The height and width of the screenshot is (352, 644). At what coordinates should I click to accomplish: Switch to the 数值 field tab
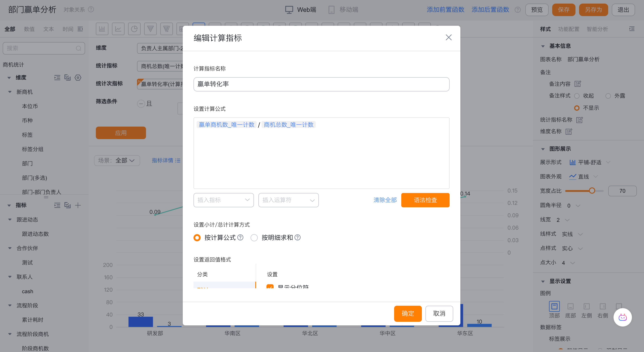pos(29,29)
